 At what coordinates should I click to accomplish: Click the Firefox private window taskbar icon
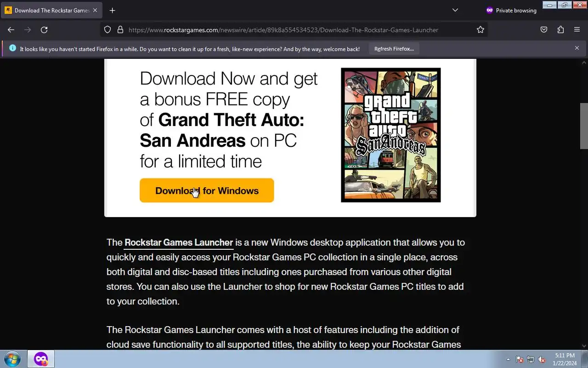[x=41, y=359]
